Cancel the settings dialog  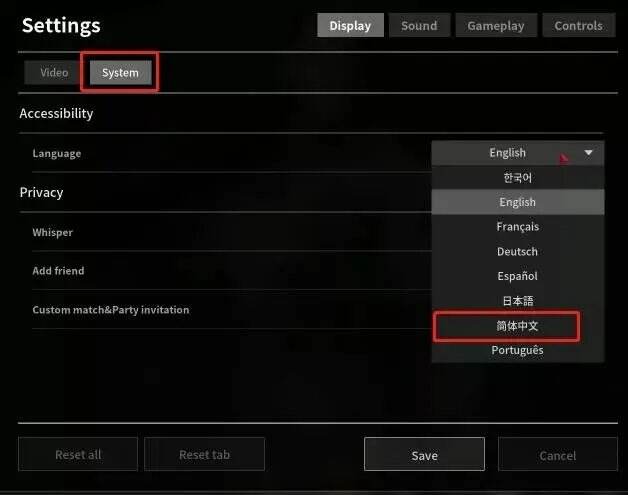coord(558,455)
